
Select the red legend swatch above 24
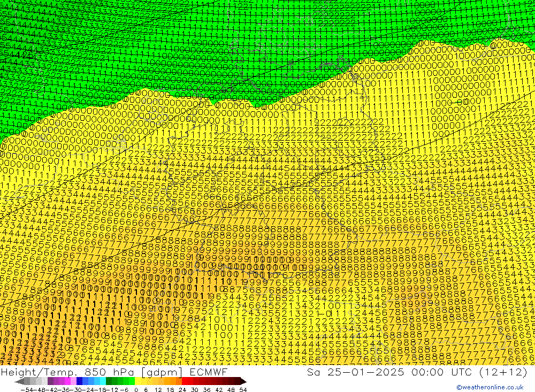coord(185,381)
